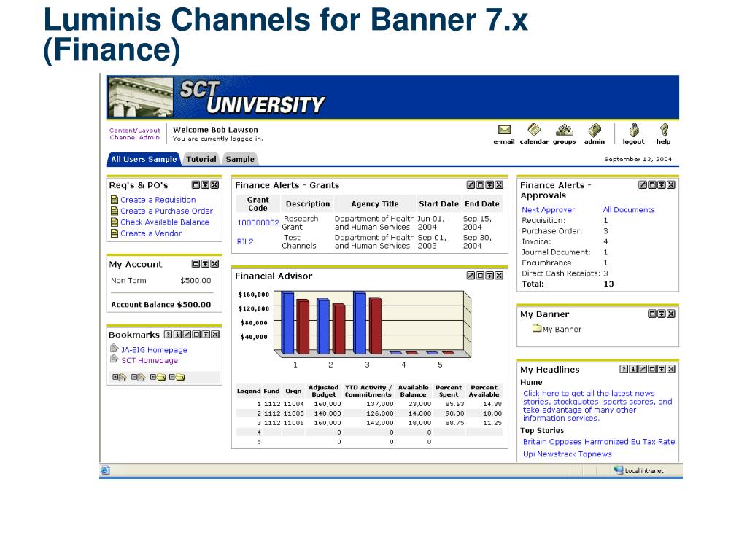This screenshot has height=560, width=747.
Task: Detach the Req's & PO's channel
Action: (196, 184)
